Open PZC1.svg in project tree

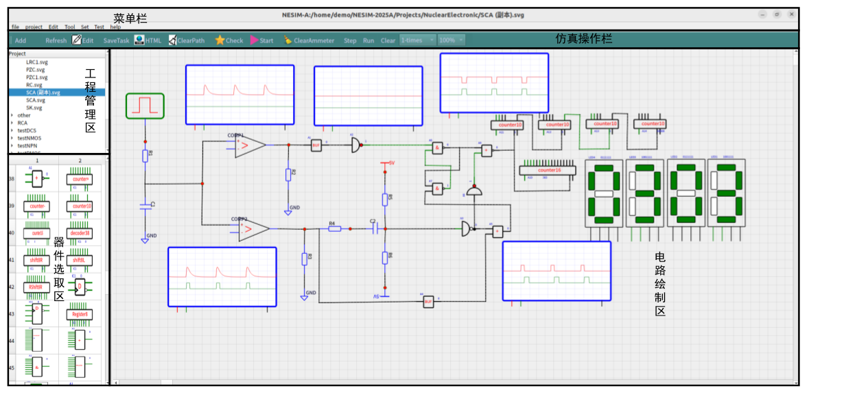click(x=37, y=77)
